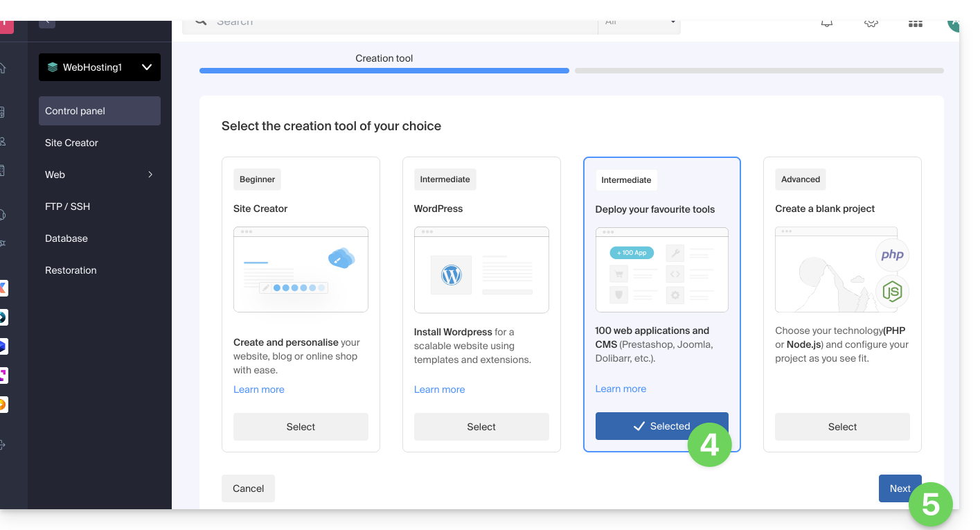The width and height of the screenshot is (980, 530).
Task: Expand the Web submenu chevron
Action: click(150, 175)
